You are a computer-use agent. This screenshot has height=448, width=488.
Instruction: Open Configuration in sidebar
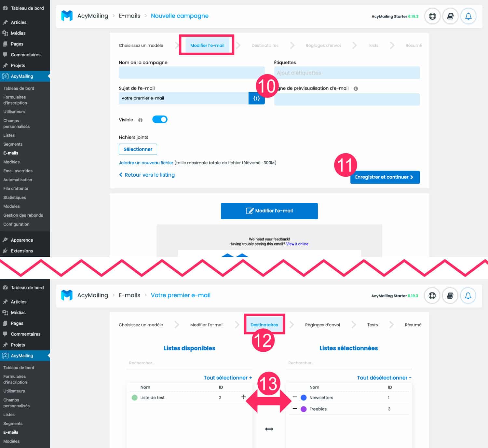coord(16,224)
